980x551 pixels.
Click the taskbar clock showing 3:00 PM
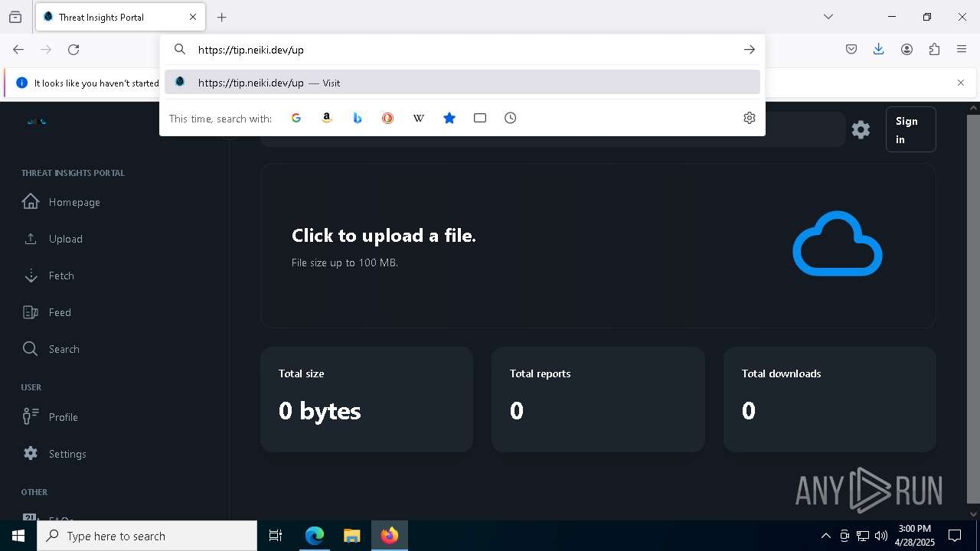click(914, 536)
